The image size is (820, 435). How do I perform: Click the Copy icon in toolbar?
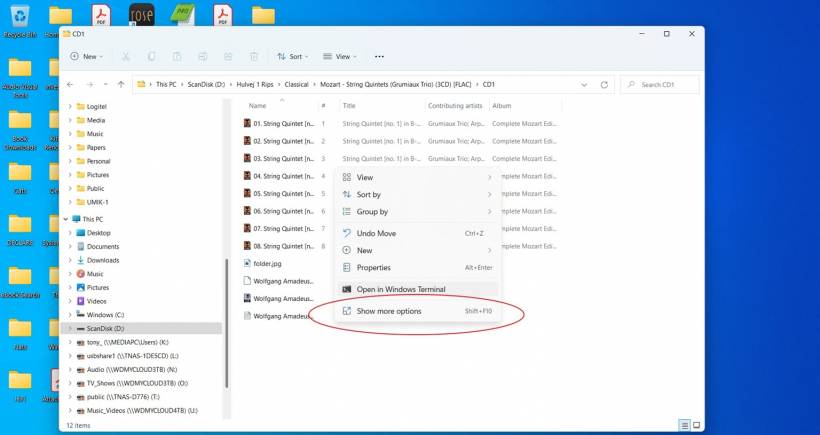click(151, 56)
